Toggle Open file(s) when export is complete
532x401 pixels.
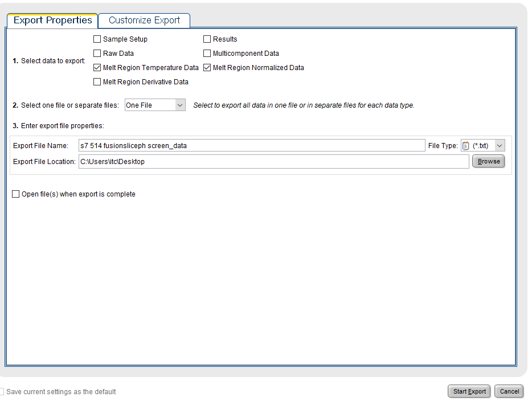pos(16,194)
